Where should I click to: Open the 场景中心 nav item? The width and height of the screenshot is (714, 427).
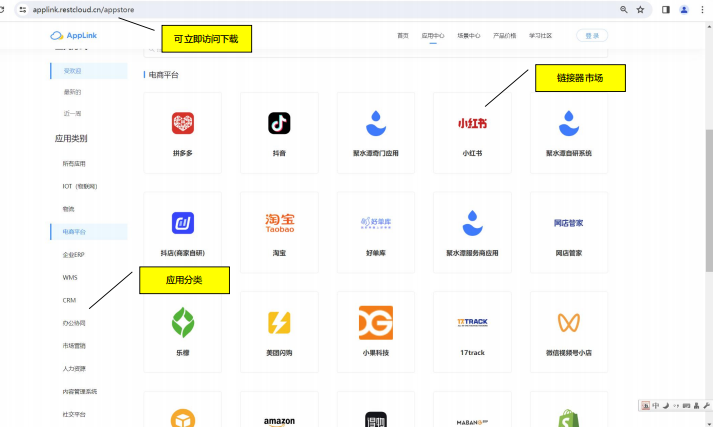point(469,36)
